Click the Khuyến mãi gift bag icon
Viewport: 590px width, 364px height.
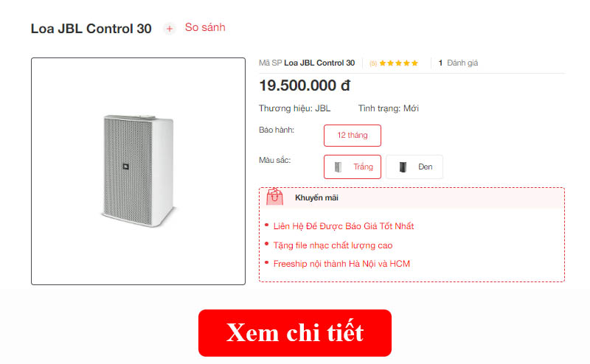point(274,197)
